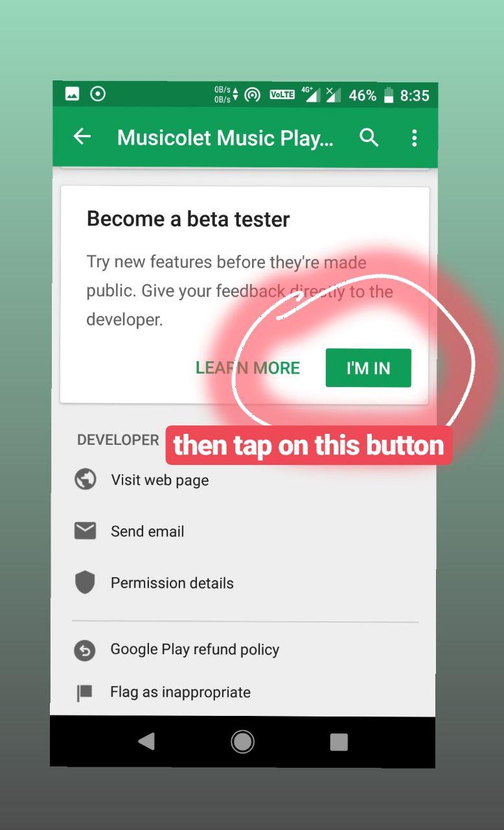This screenshot has width=504, height=830.
Task: Select Visit web page
Action: click(x=160, y=480)
